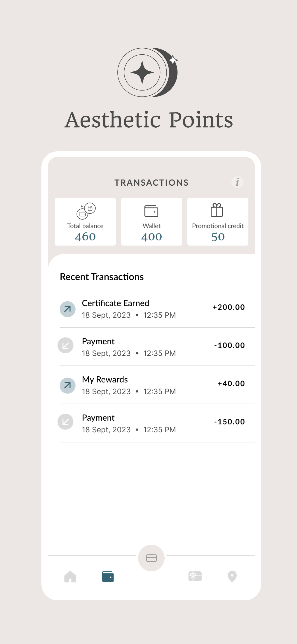The height and width of the screenshot is (644, 297).
Task: Open the gift card tab icon
Action: (195, 576)
